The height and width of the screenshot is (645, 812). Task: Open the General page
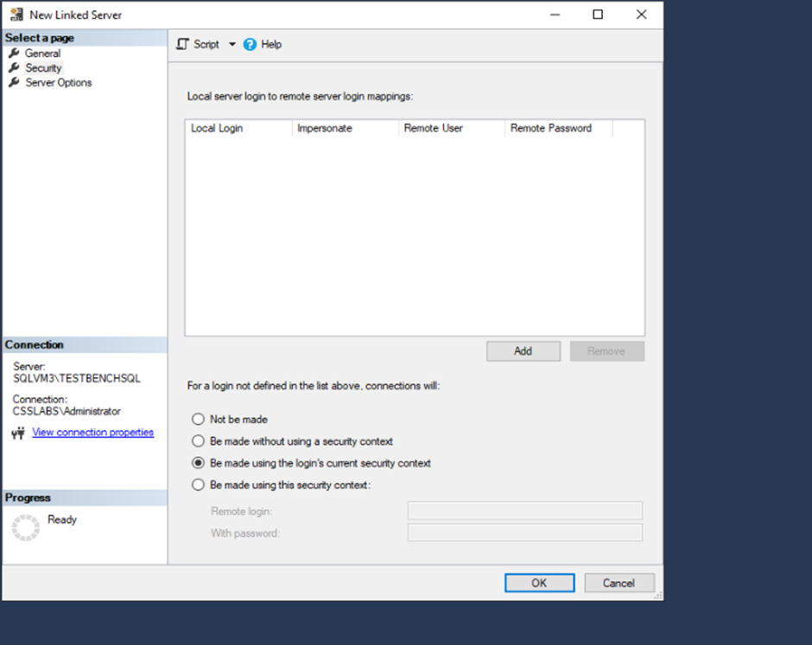pyautogui.click(x=42, y=54)
